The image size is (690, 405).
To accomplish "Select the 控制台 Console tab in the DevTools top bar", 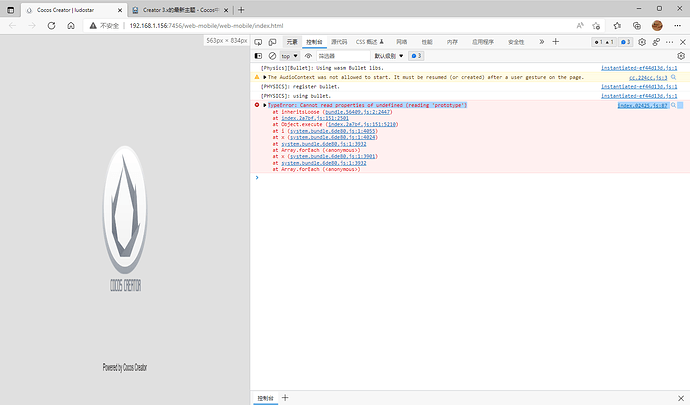I will 314,42.
